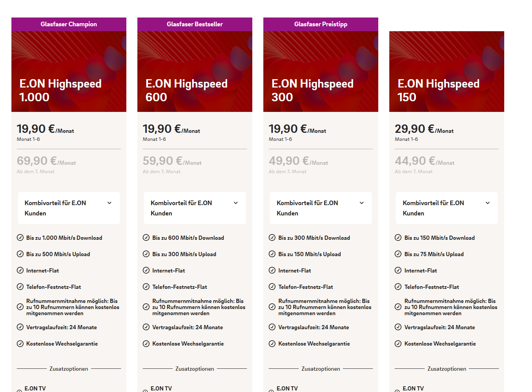
Task: Click 'Kostenlose Wechselgarantie' text in Highspeed 150 card
Action: (440, 344)
